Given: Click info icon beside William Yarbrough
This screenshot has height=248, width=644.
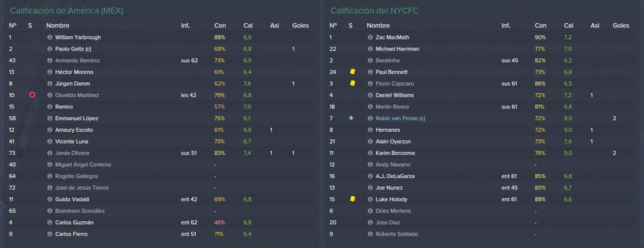Looking at the screenshot, I should pyautogui.click(x=50, y=37).
